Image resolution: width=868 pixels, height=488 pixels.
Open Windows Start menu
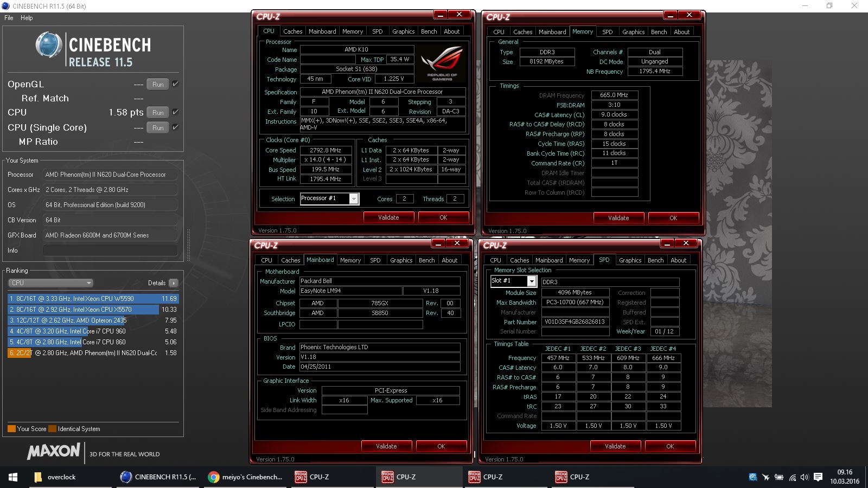[13, 477]
